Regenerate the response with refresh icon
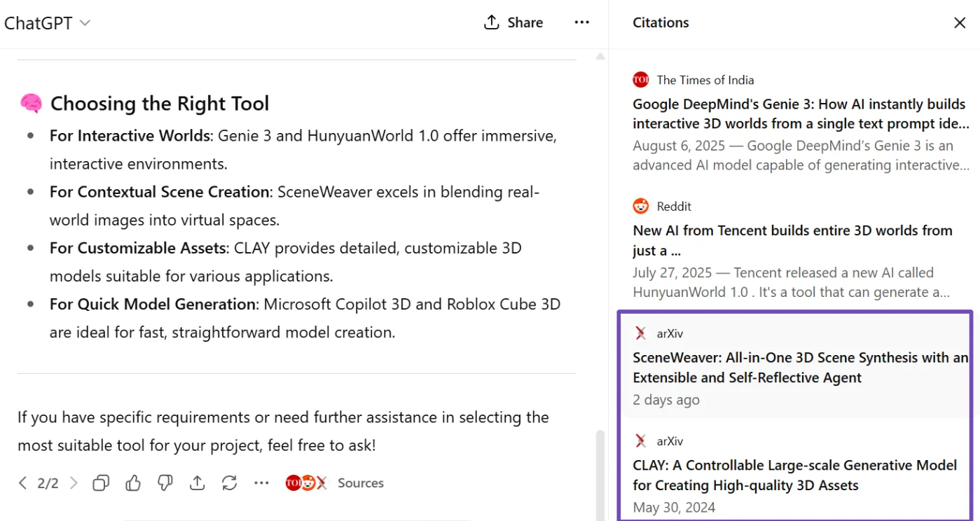Image resolution: width=980 pixels, height=521 pixels. (x=229, y=483)
